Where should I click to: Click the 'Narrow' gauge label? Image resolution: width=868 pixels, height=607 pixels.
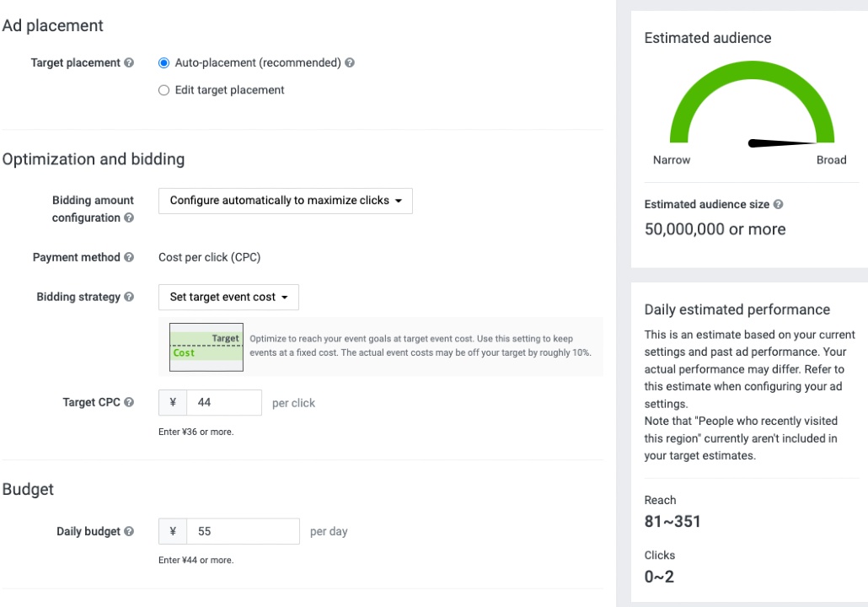pyautogui.click(x=672, y=160)
